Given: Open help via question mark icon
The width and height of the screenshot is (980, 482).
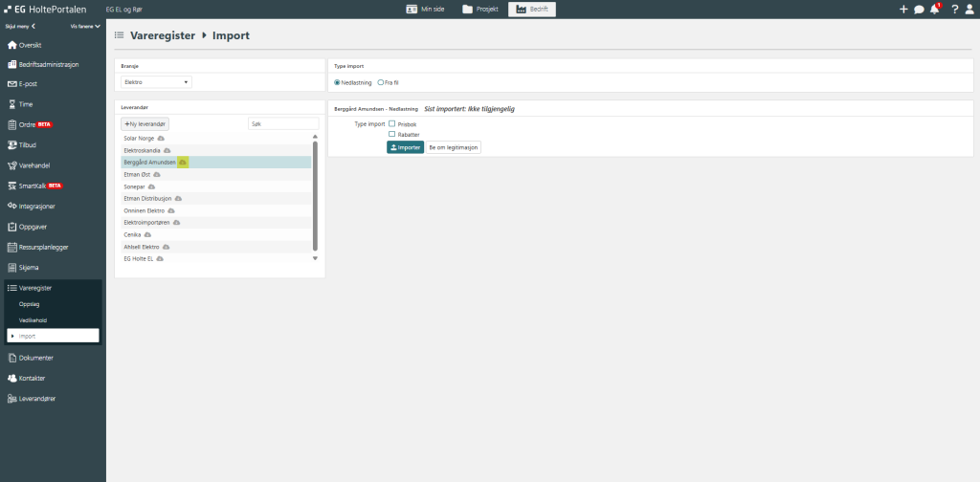Looking at the screenshot, I should [954, 10].
